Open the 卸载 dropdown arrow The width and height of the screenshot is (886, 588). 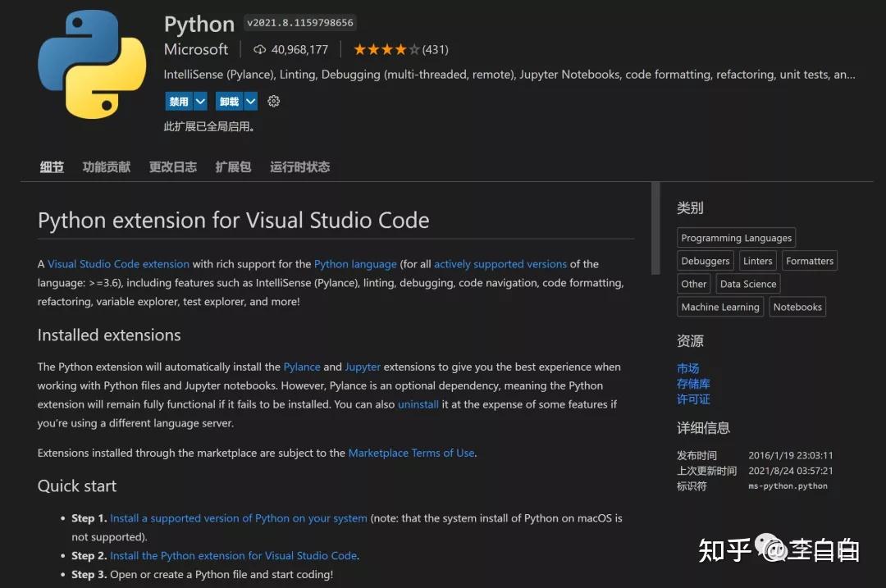point(250,100)
